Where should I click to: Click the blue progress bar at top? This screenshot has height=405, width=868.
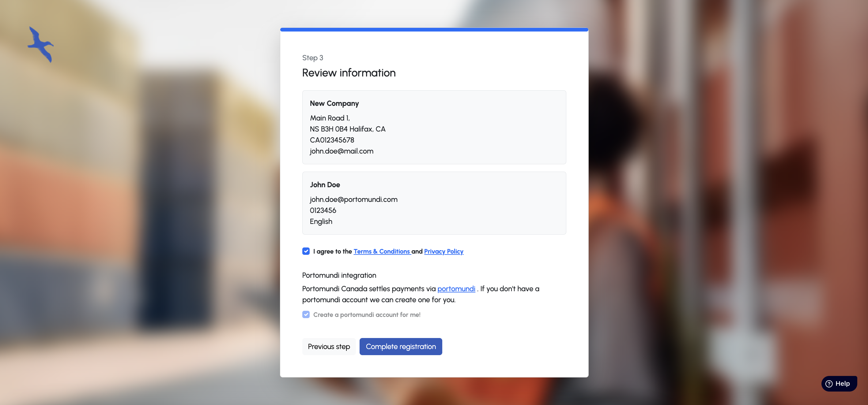click(434, 30)
